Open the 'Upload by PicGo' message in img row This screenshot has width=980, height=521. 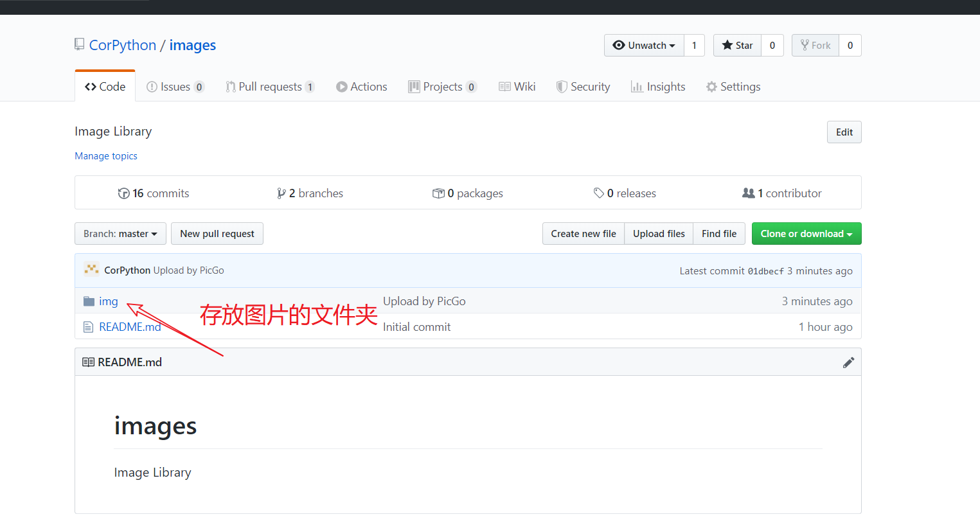click(x=424, y=301)
